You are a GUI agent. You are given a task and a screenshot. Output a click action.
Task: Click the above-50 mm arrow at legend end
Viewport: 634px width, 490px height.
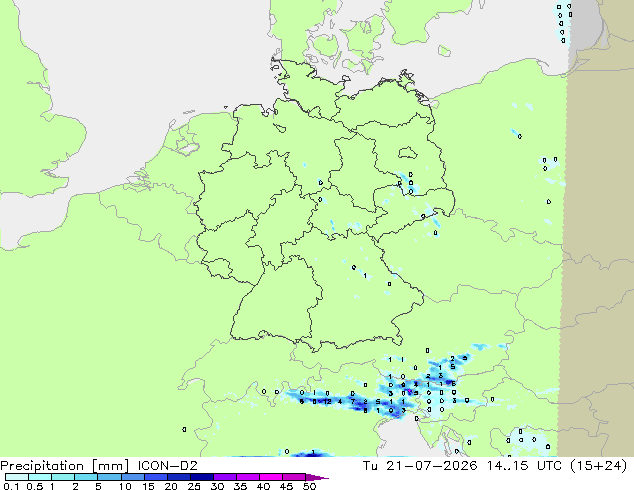pyautogui.click(x=317, y=478)
